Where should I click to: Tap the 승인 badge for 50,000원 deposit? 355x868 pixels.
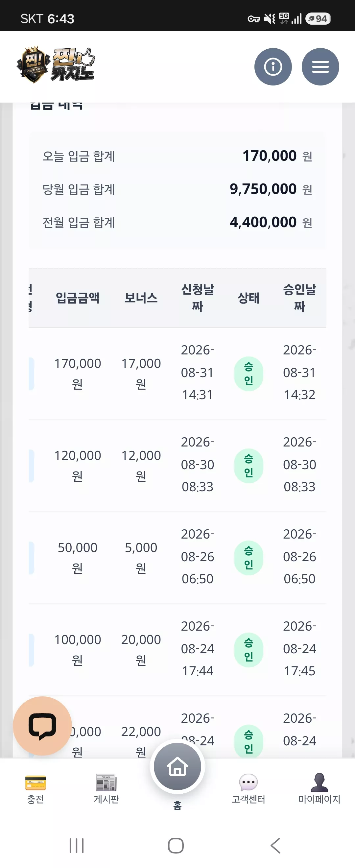click(248, 558)
